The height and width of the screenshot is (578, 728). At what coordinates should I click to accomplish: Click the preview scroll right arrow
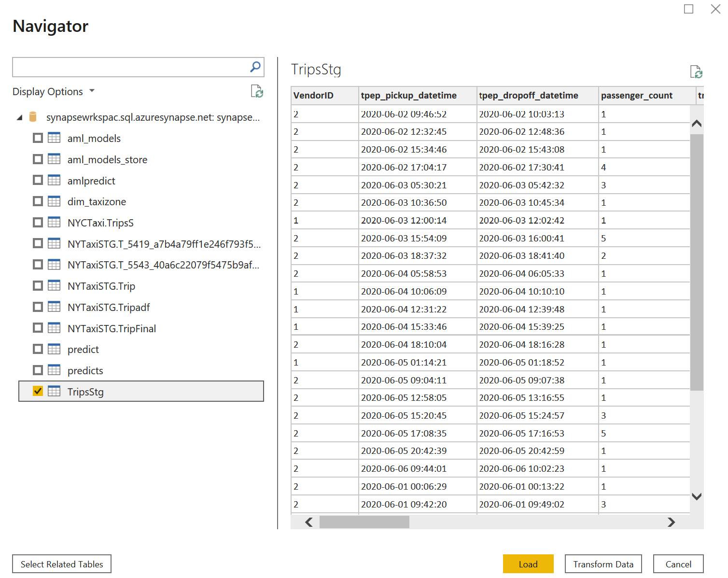pos(671,522)
